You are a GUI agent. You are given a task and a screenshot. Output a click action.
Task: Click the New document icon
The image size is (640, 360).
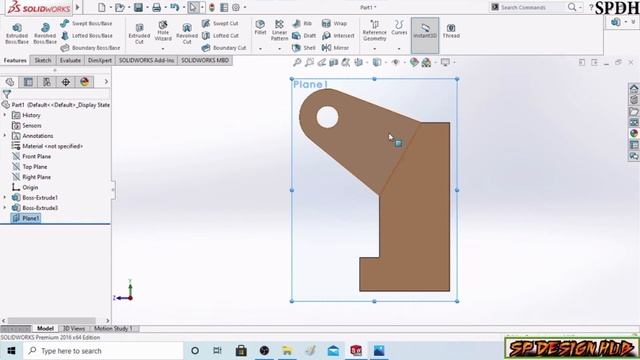[102, 7]
